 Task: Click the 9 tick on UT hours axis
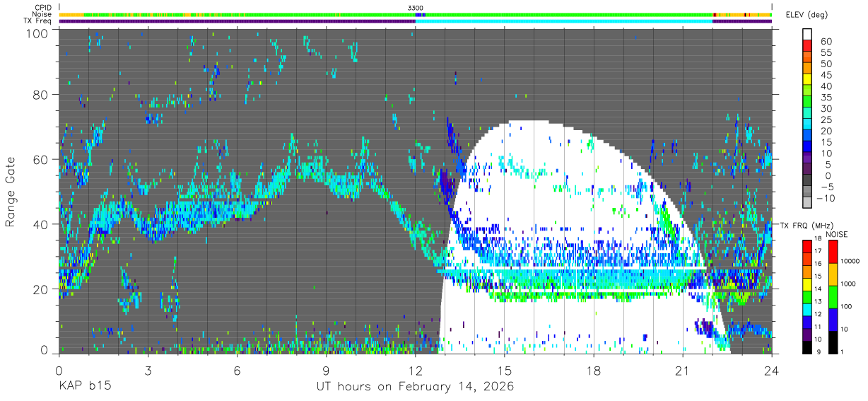[x=326, y=371]
